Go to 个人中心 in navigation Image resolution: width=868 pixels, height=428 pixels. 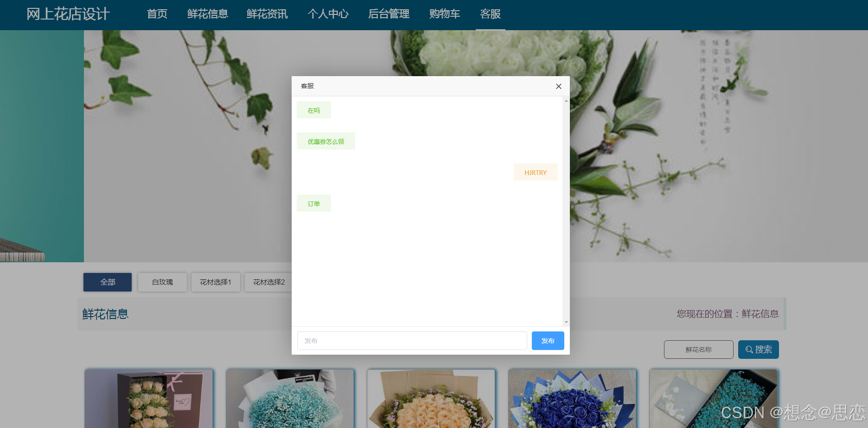point(328,14)
